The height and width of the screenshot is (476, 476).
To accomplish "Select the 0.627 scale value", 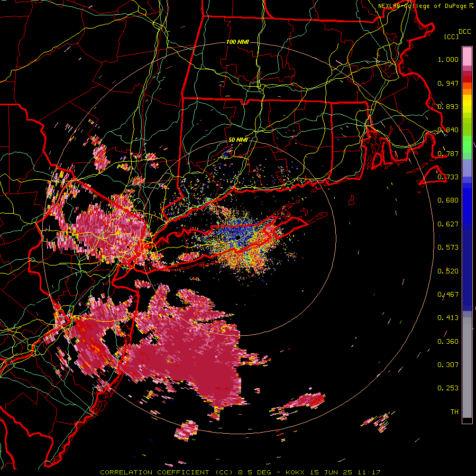I will coord(448,224).
